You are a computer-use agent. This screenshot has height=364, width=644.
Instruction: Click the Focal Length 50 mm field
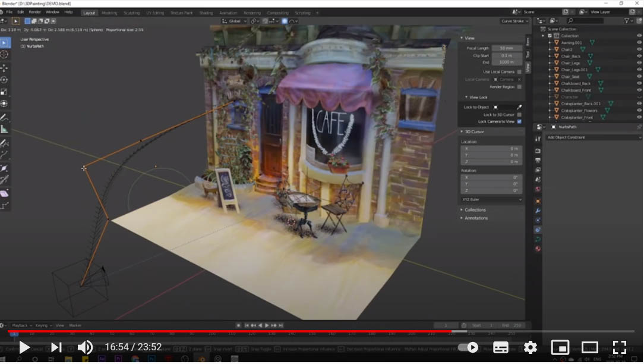507,48
